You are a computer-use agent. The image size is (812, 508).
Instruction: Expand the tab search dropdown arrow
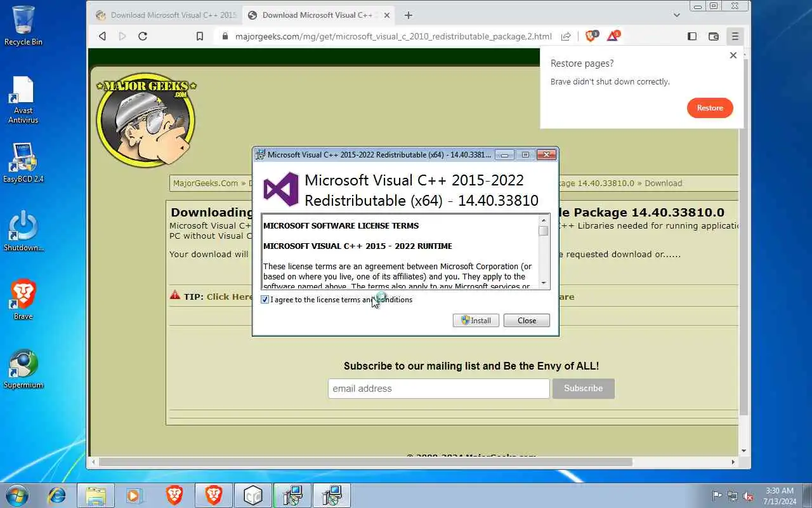point(677,15)
